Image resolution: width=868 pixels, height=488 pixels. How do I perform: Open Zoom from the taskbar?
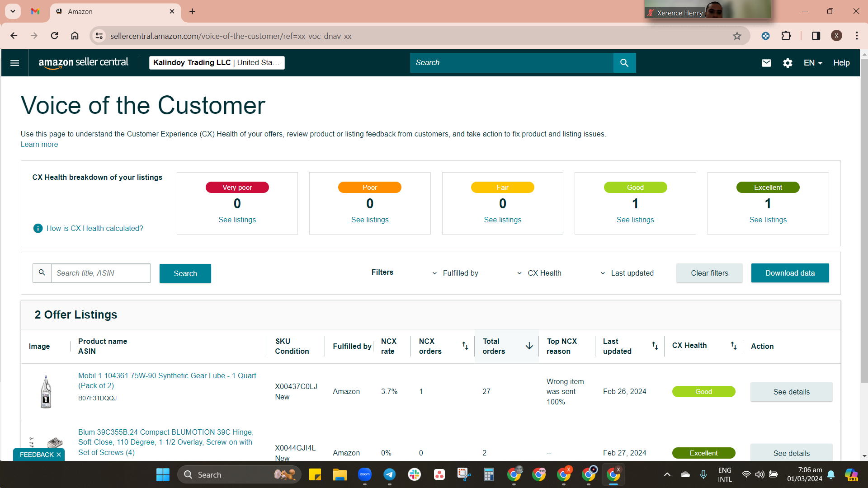[x=364, y=474]
